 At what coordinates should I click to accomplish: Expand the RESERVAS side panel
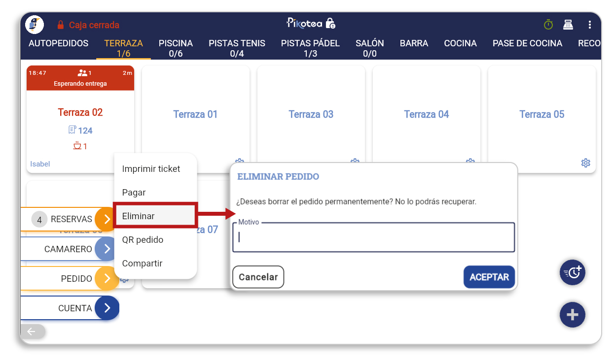tap(107, 219)
